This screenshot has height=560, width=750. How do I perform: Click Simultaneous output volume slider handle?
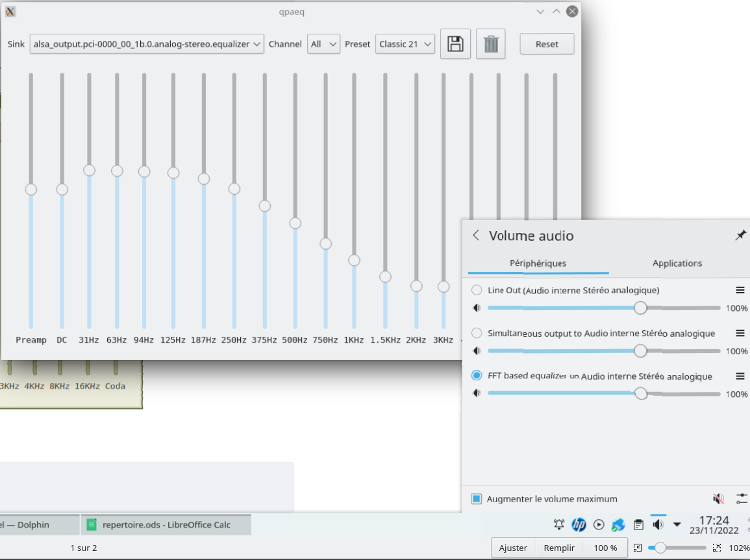click(x=640, y=350)
